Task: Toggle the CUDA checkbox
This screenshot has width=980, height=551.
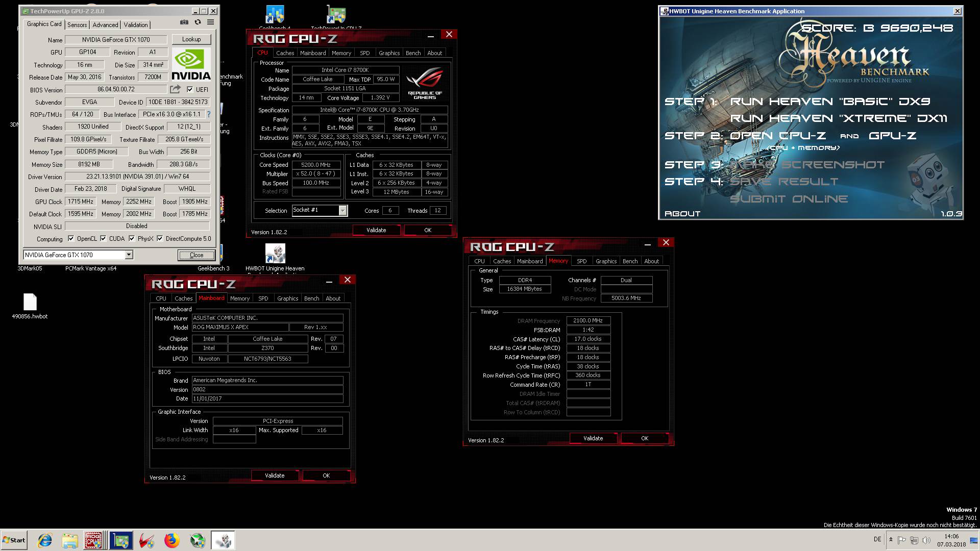Action: pos(103,238)
